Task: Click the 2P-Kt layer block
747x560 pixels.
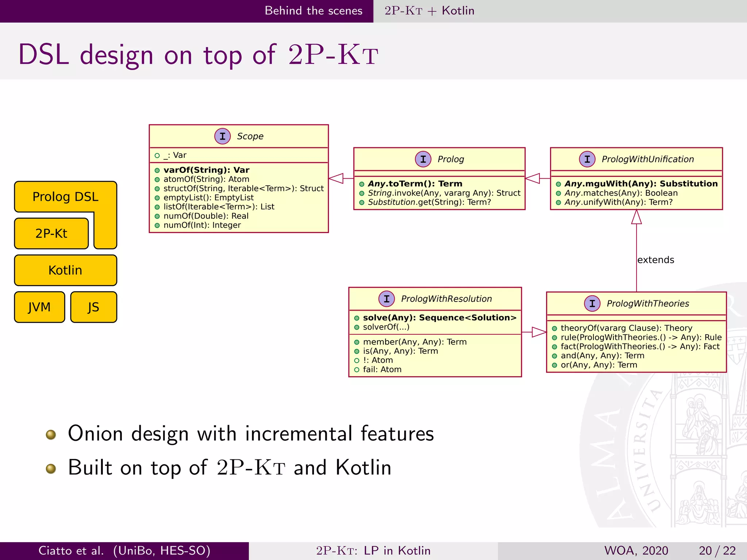Action: 51,234
